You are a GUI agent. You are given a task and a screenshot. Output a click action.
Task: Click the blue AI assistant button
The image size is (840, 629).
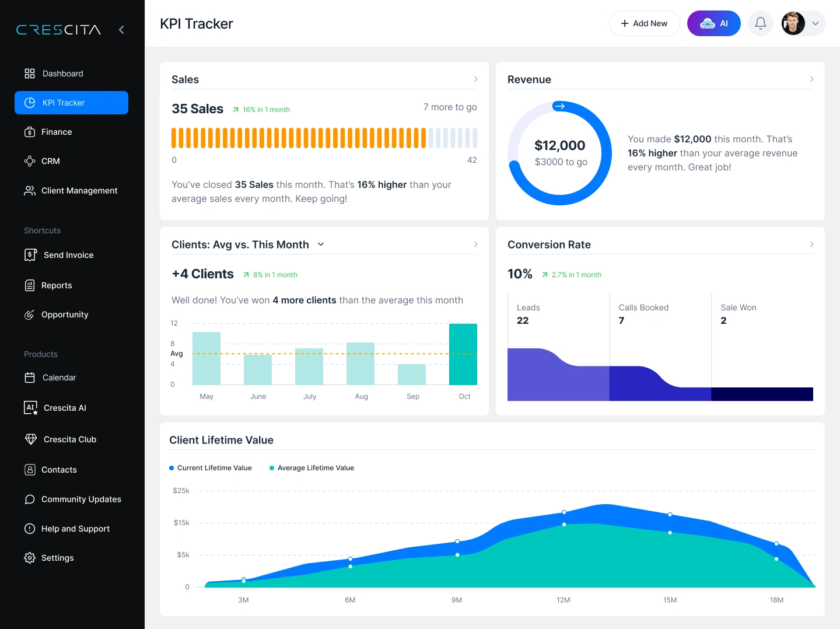tap(713, 23)
